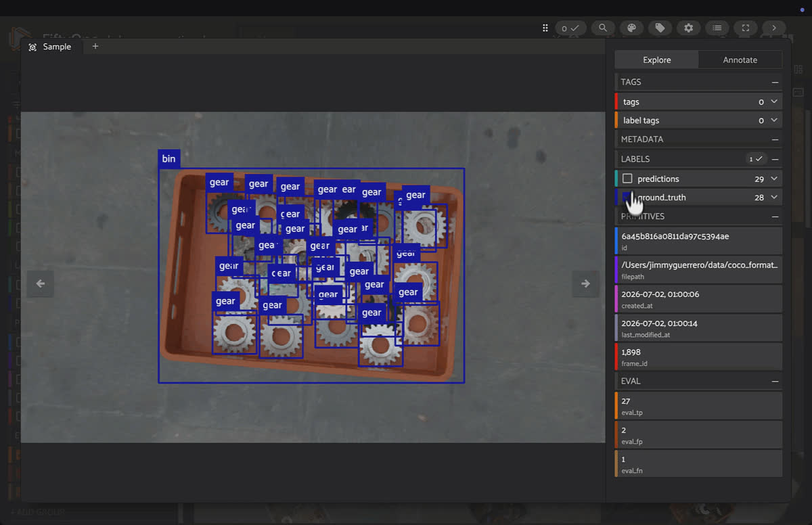Switch to the Annotate tab

click(x=740, y=60)
